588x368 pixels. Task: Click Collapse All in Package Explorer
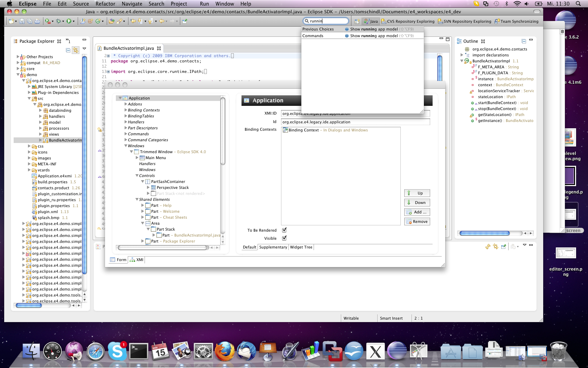(x=68, y=50)
